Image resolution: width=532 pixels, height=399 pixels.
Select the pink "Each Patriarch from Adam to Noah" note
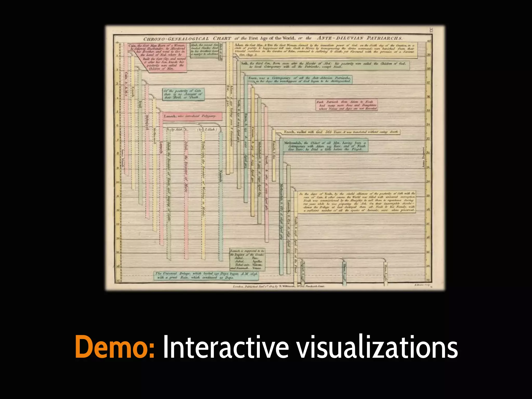347,105
